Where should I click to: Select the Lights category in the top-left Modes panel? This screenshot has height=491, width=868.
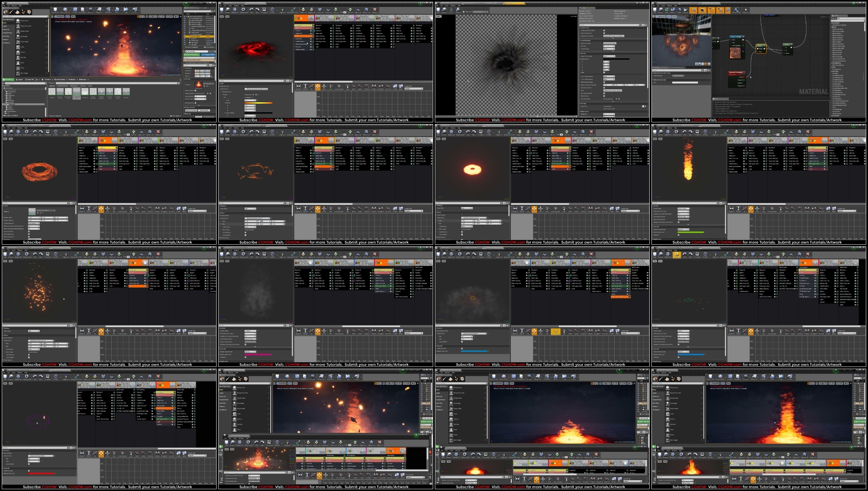[x=5, y=26]
